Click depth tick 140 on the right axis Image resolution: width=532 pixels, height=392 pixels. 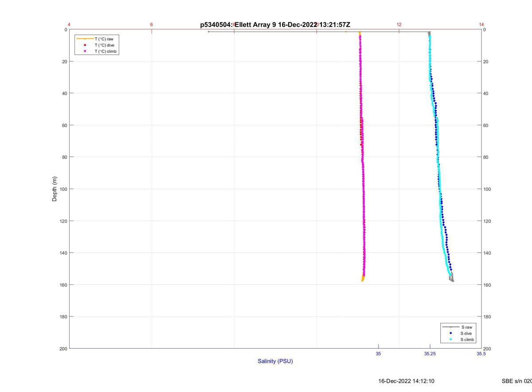(x=487, y=253)
